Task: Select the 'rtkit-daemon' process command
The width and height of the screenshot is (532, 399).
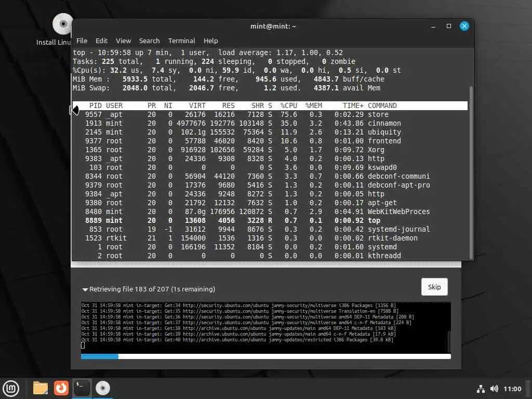Action: pos(393,238)
